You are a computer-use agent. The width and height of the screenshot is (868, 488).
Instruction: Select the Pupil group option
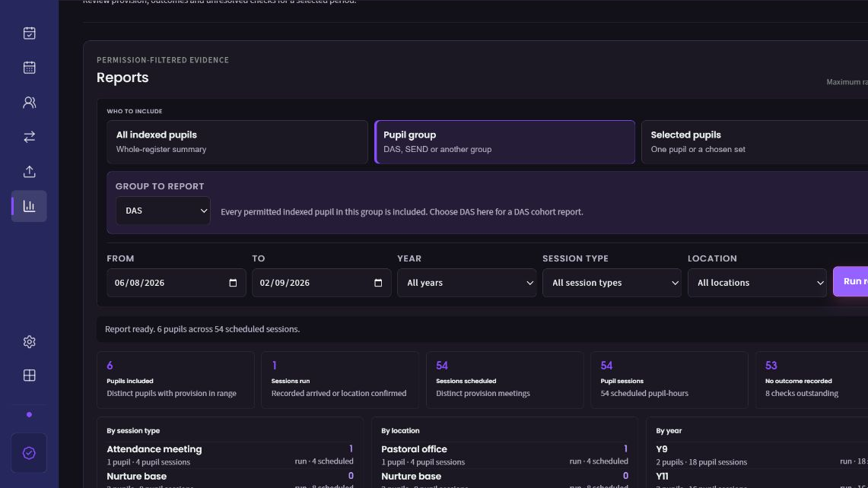pos(505,141)
